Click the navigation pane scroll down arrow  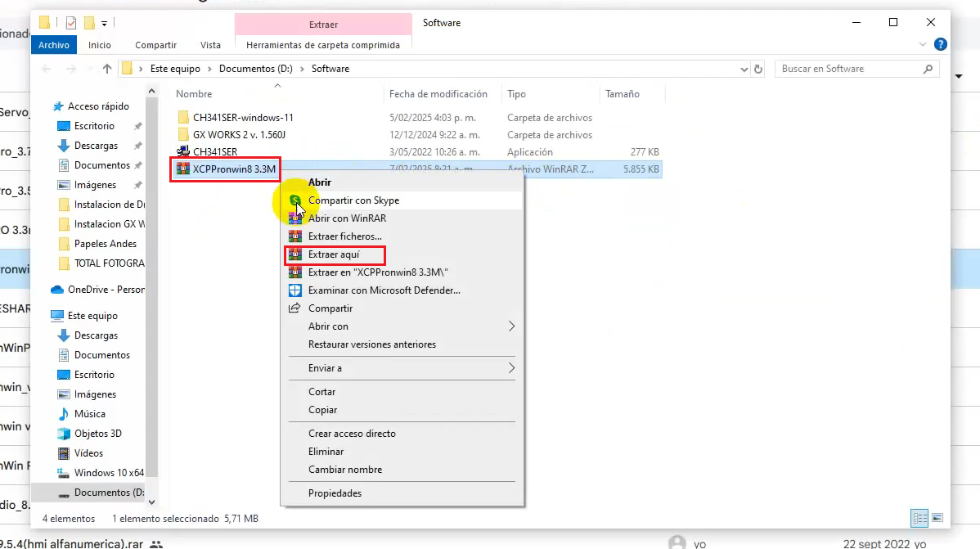151,502
